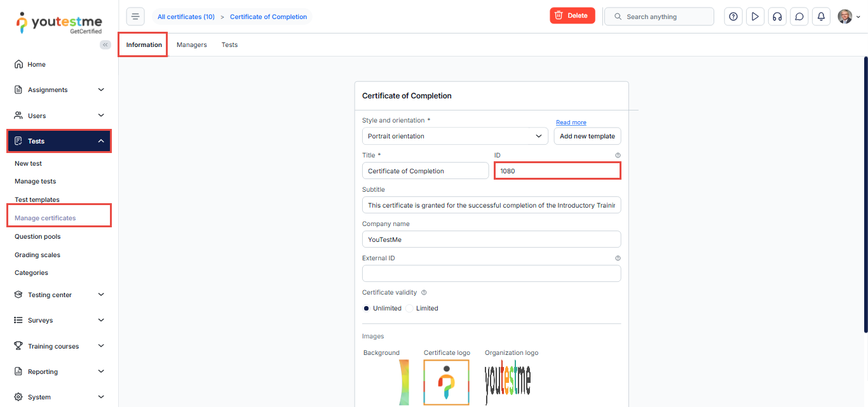Click the red Delete button
The width and height of the screenshot is (868, 407).
[x=572, y=16]
